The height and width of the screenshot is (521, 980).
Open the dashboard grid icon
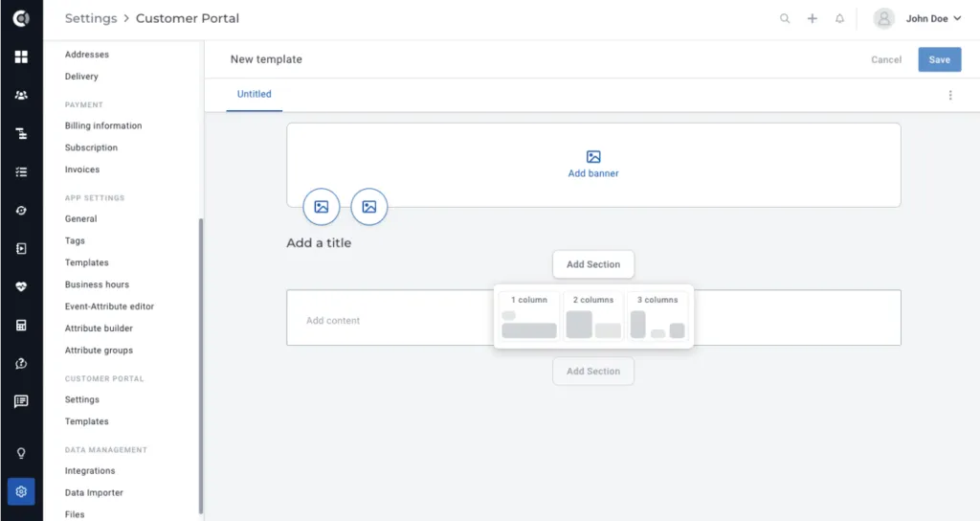click(x=21, y=57)
